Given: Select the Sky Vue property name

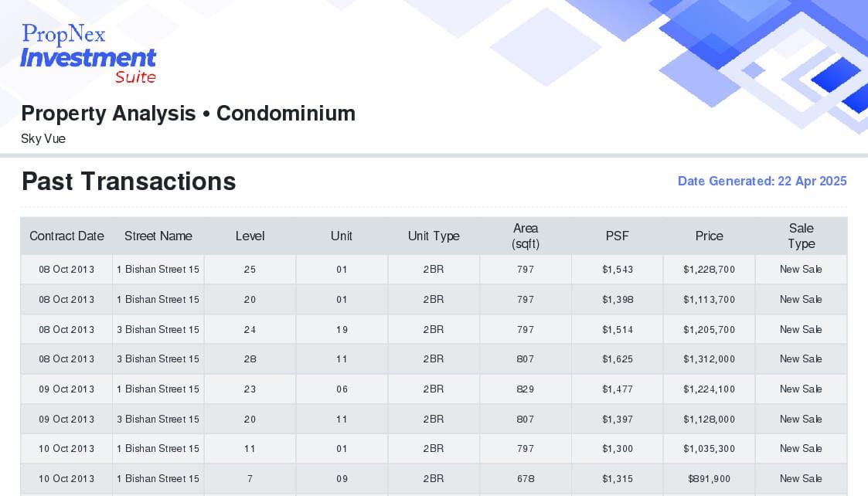Looking at the screenshot, I should 43,139.
